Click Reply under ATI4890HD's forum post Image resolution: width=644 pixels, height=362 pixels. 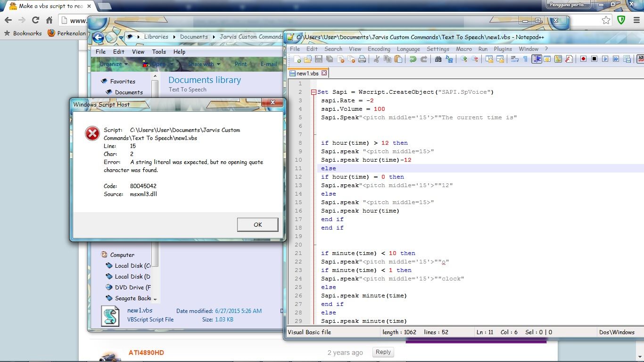point(383,352)
